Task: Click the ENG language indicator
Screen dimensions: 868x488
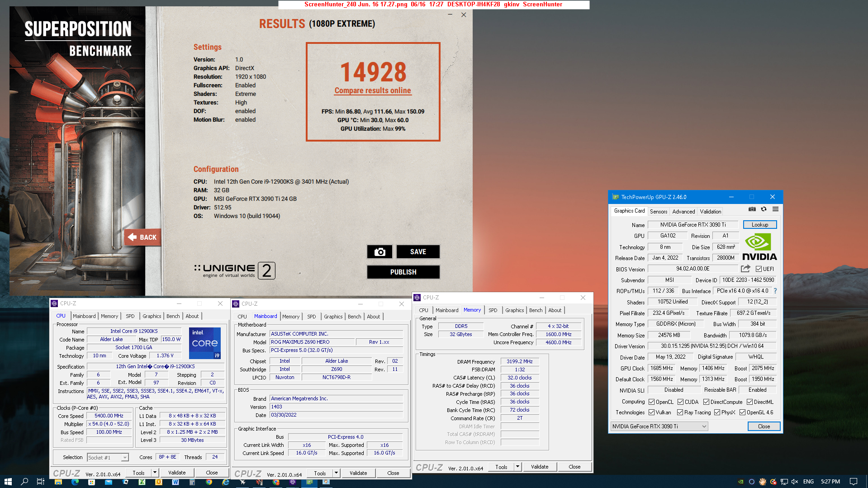Action: 808,482
